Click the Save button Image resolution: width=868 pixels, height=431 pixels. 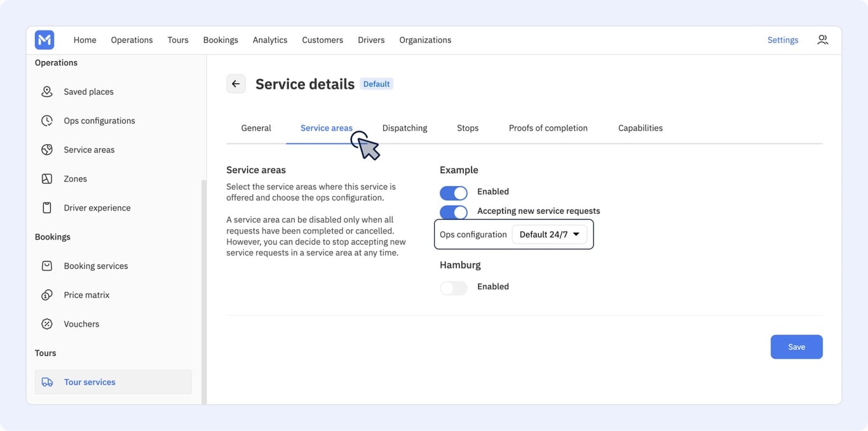797,347
